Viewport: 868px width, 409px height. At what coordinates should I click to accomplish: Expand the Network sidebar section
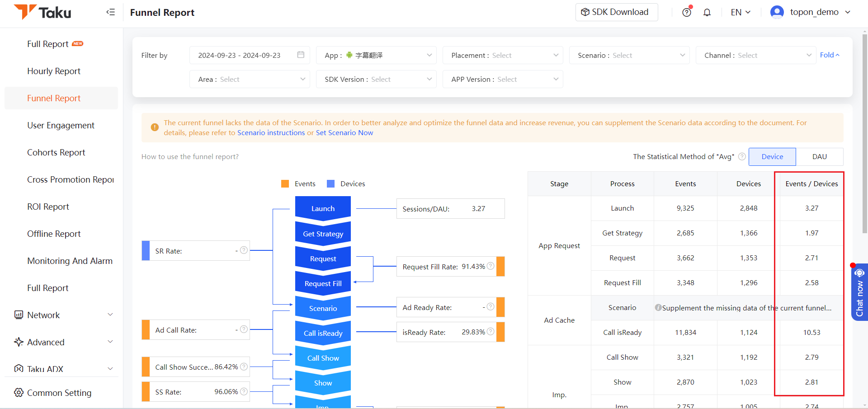tap(63, 315)
